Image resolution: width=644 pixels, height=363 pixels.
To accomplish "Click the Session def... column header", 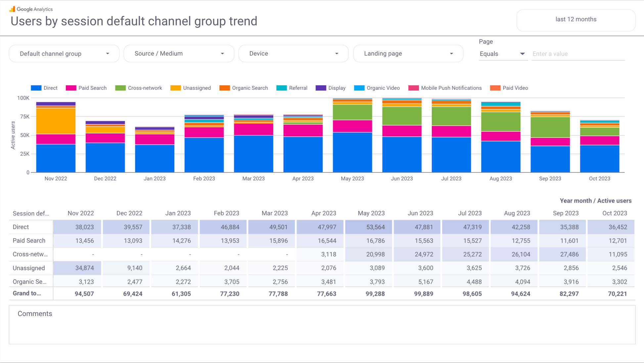I will pyautogui.click(x=31, y=213).
